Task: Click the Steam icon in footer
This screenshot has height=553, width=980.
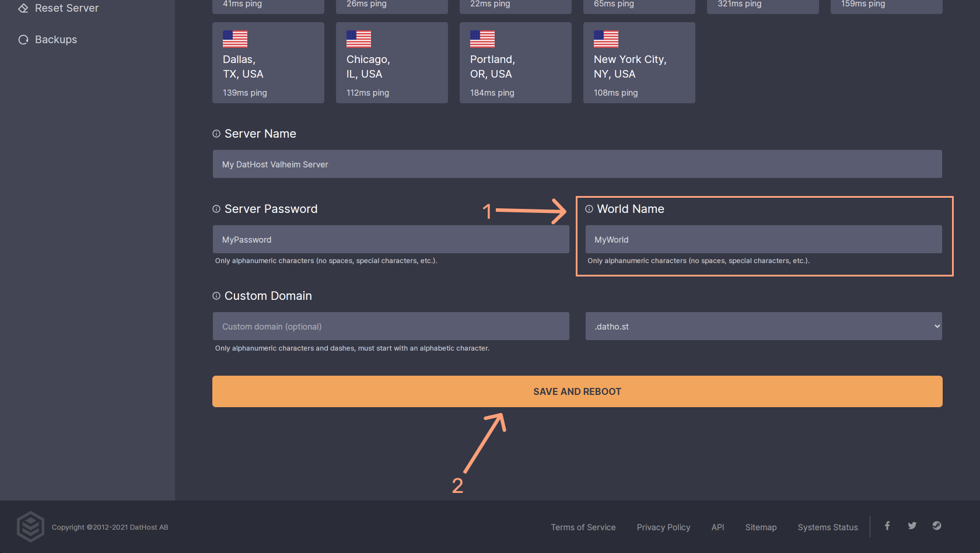Action: (937, 526)
